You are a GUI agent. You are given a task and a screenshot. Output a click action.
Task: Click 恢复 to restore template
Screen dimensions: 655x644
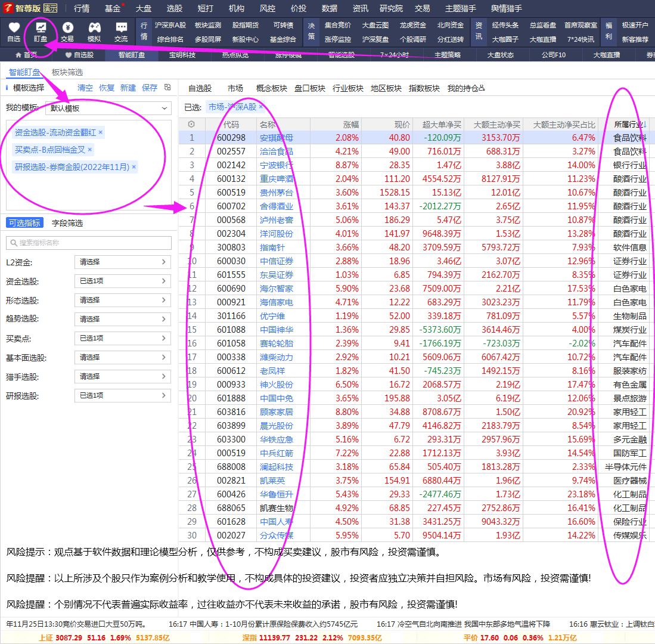pyautogui.click(x=107, y=88)
